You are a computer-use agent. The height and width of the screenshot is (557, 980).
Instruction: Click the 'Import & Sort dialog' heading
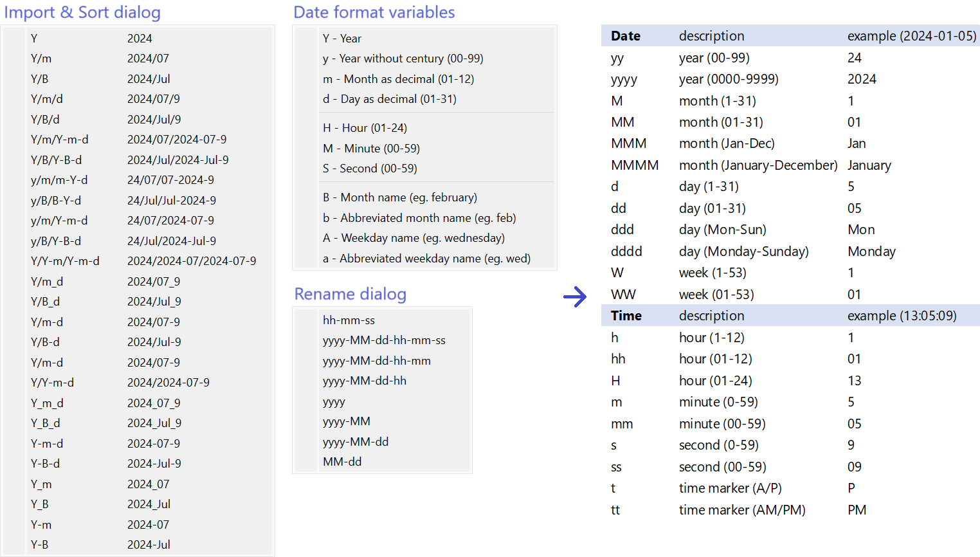[x=82, y=12]
